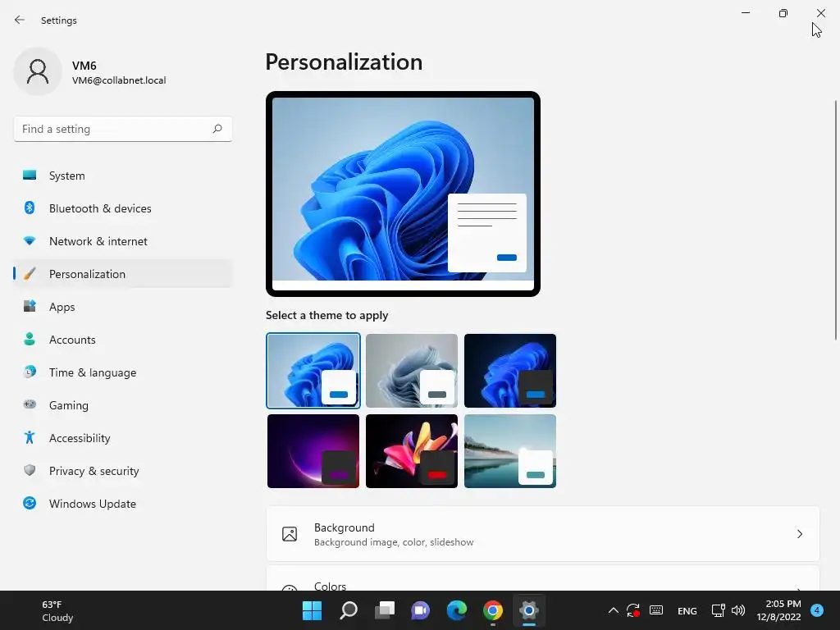The image size is (840, 630).
Task: Click the VM6 user avatar icon
Action: (38, 71)
